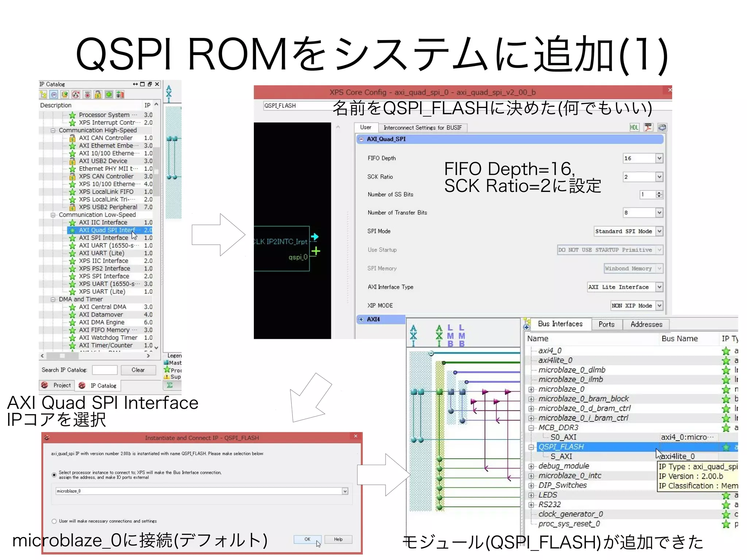Switch to the IP Catalog bottom tab

point(98,386)
